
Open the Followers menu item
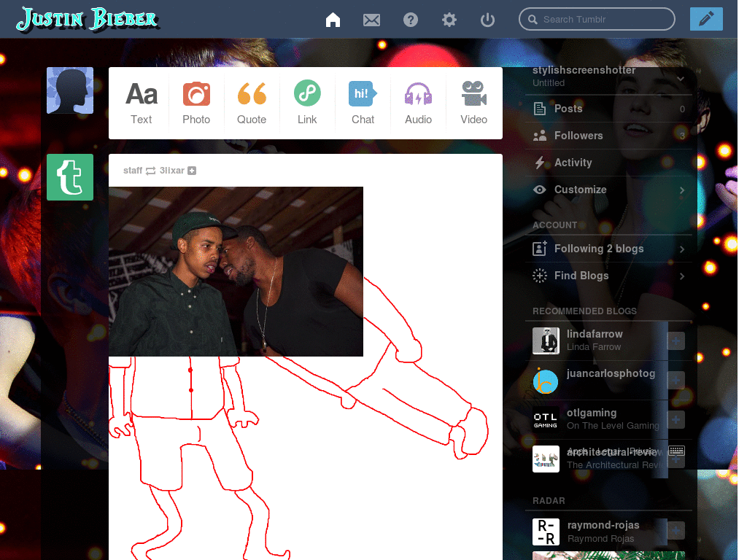(578, 136)
